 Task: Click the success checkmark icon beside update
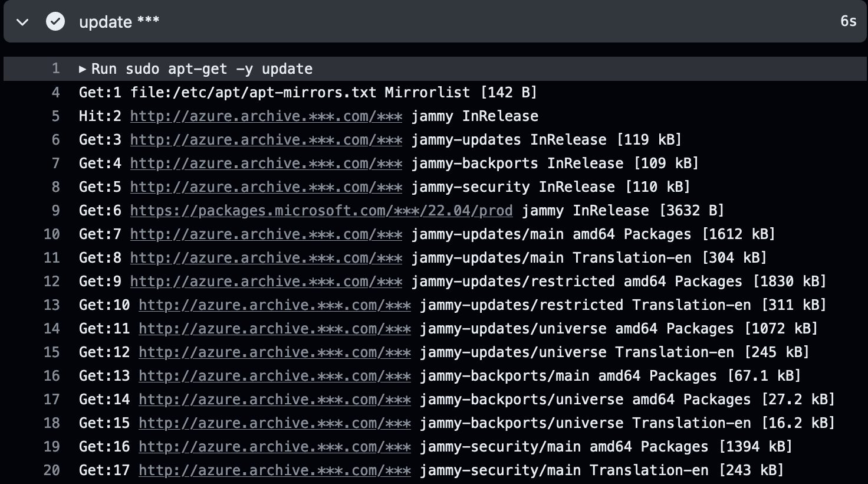tap(55, 22)
